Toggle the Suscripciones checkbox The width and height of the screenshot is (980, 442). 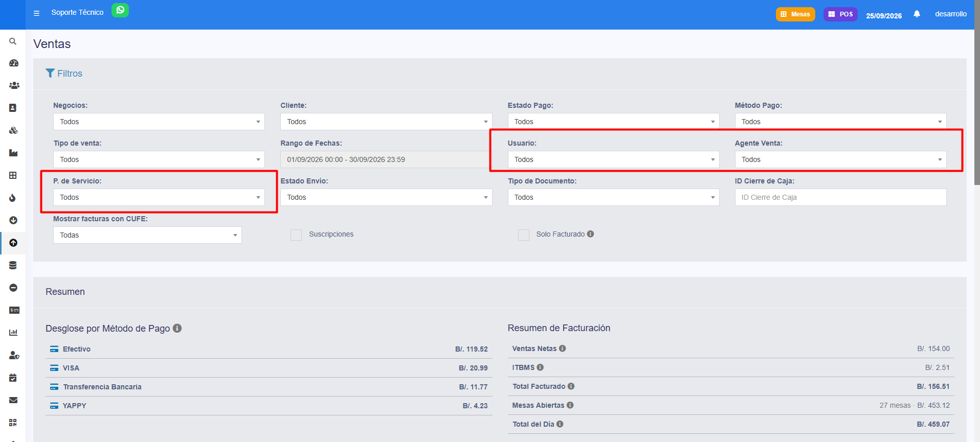click(296, 235)
